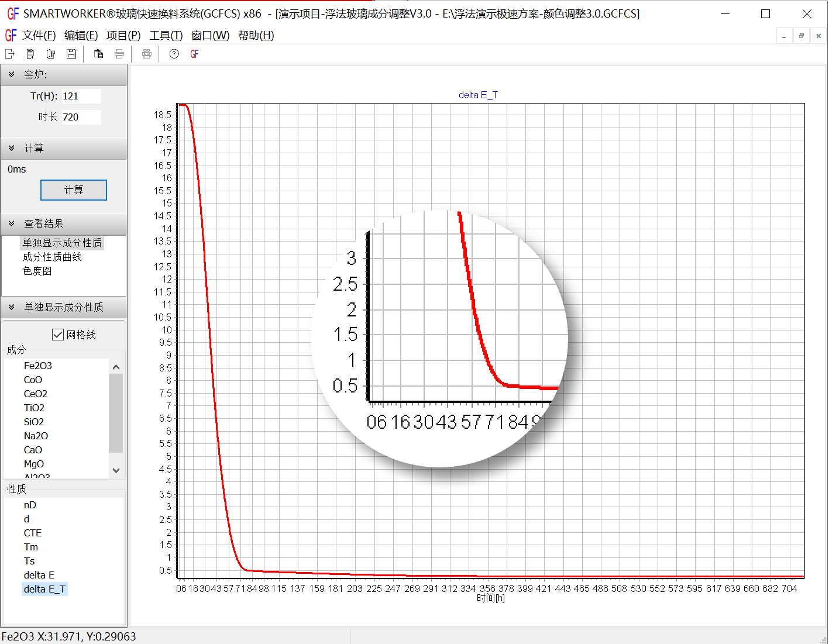Click the help question mark icon
The image size is (829, 644).
click(174, 54)
